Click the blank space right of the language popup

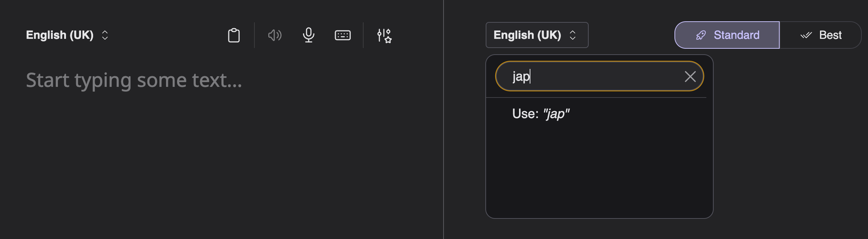click(x=788, y=147)
